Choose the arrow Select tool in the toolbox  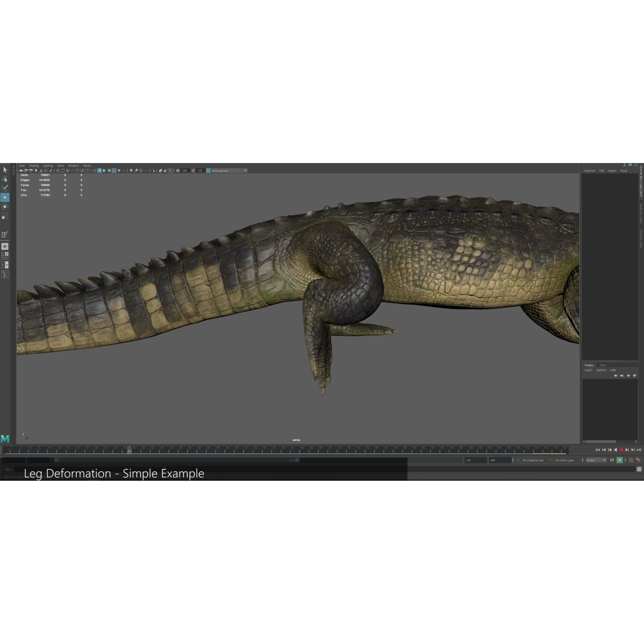[x=5, y=170]
